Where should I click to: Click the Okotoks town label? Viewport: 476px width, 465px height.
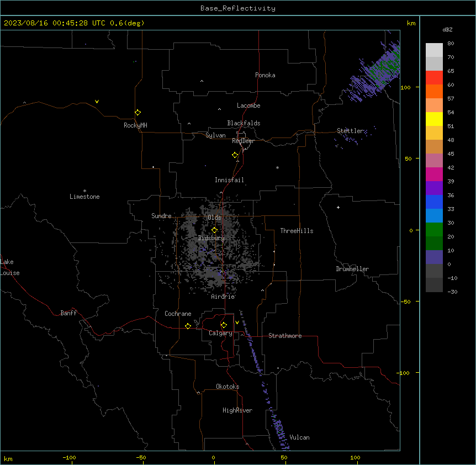pos(228,387)
